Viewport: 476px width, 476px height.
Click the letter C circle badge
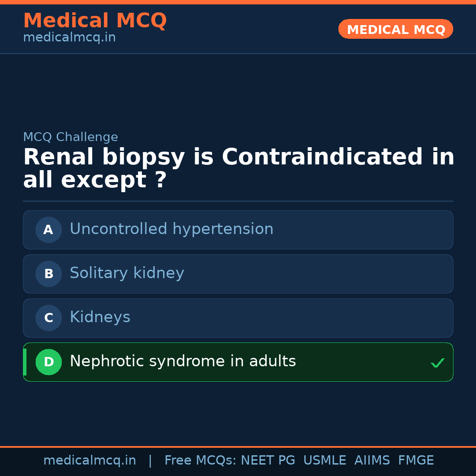pos(48,318)
